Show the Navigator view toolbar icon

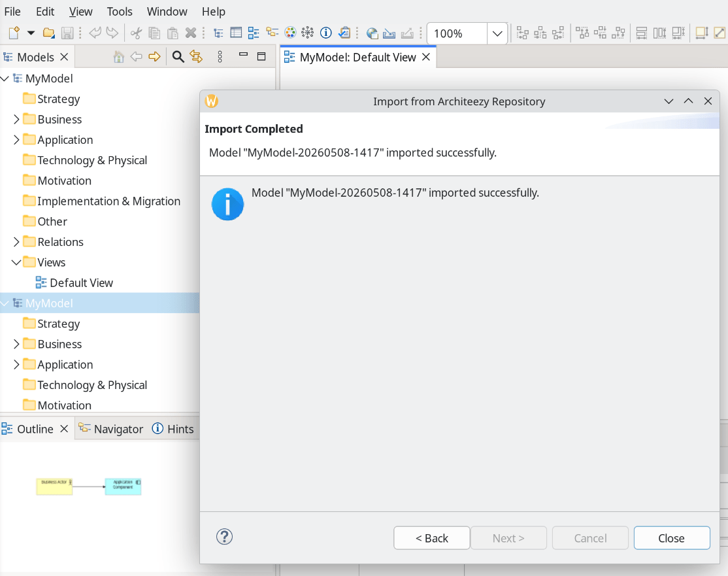click(272, 32)
